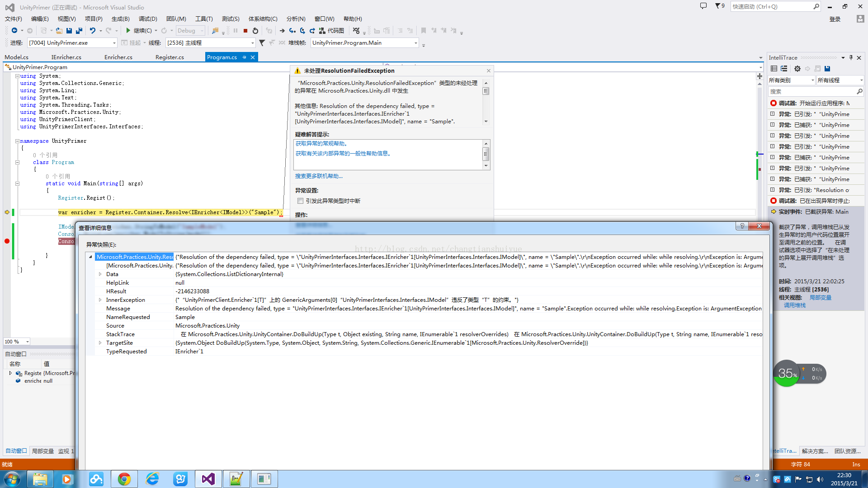Switch to the 局部变量 tab
868x488 pixels.
tap(42, 451)
